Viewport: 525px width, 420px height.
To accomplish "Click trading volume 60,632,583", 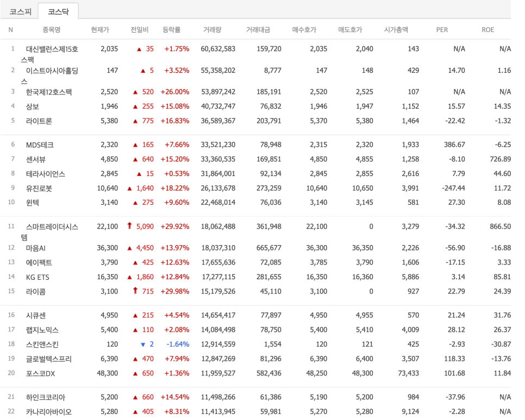I will point(218,49).
